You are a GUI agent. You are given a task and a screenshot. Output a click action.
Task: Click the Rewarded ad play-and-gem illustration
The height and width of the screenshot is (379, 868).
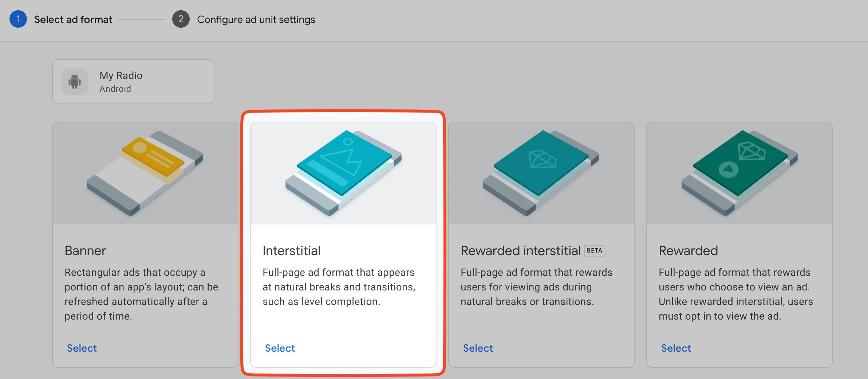(739, 173)
